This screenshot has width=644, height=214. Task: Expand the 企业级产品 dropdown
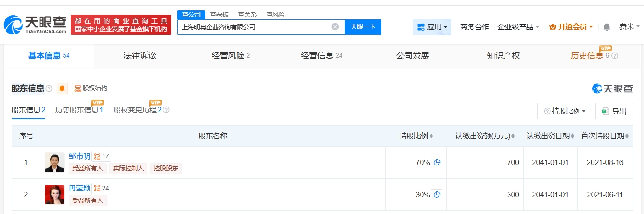(518, 27)
